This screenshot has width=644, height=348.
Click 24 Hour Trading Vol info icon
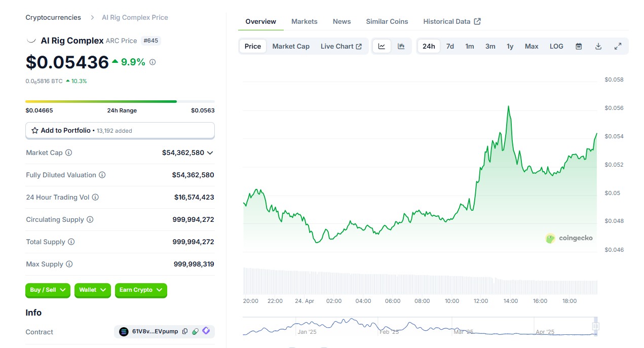95,197
